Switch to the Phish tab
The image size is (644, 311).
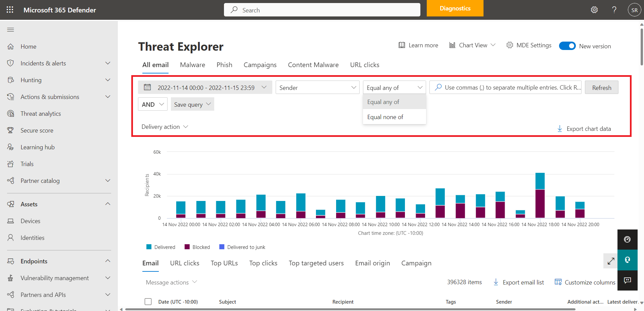pyautogui.click(x=224, y=65)
